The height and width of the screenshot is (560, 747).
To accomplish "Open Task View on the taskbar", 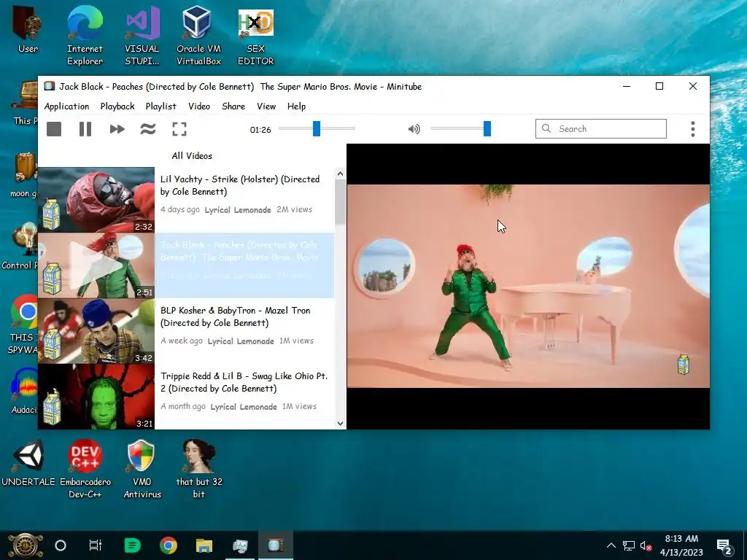I will pyautogui.click(x=96, y=545).
